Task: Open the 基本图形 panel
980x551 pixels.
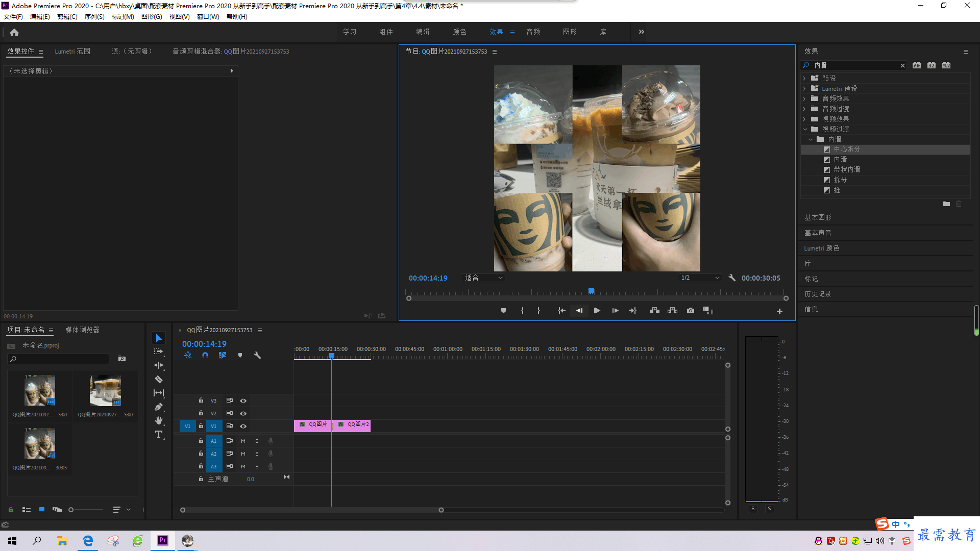Action: [818, 218]
